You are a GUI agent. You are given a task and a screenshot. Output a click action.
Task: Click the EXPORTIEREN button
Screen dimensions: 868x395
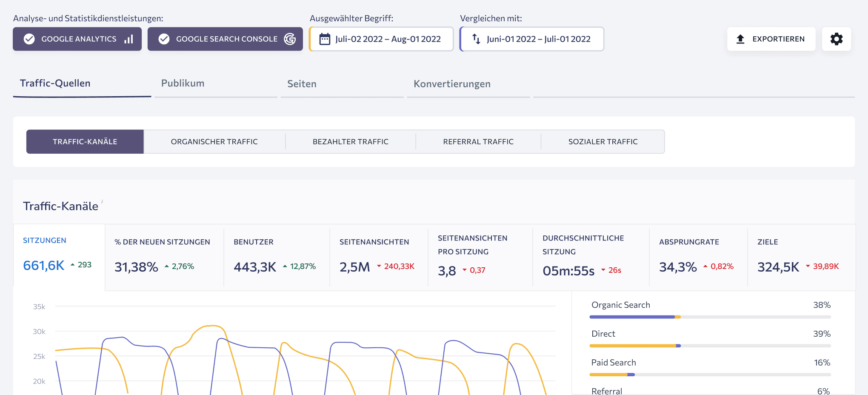click(x=771, y=39)
